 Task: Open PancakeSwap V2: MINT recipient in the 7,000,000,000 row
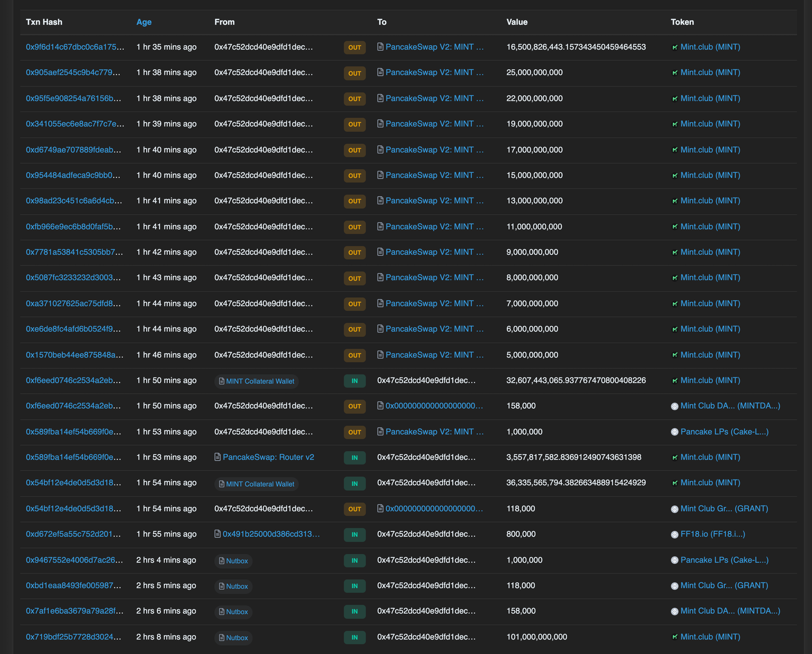(435, 303)
